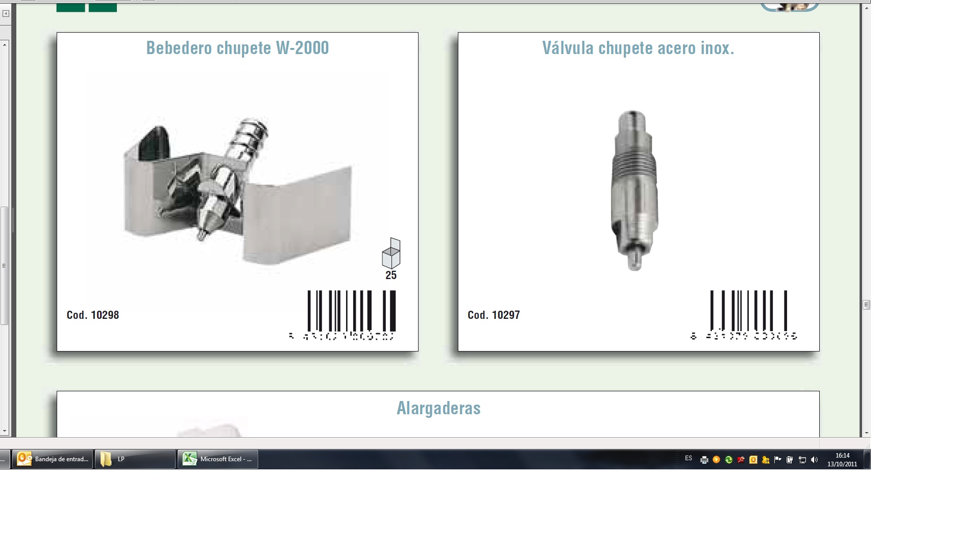This screenshot has width=980, height=551.
Task: Switch to Microsoft Excel taskbar window
Action: pyautogui.click(x=218, y=459)
